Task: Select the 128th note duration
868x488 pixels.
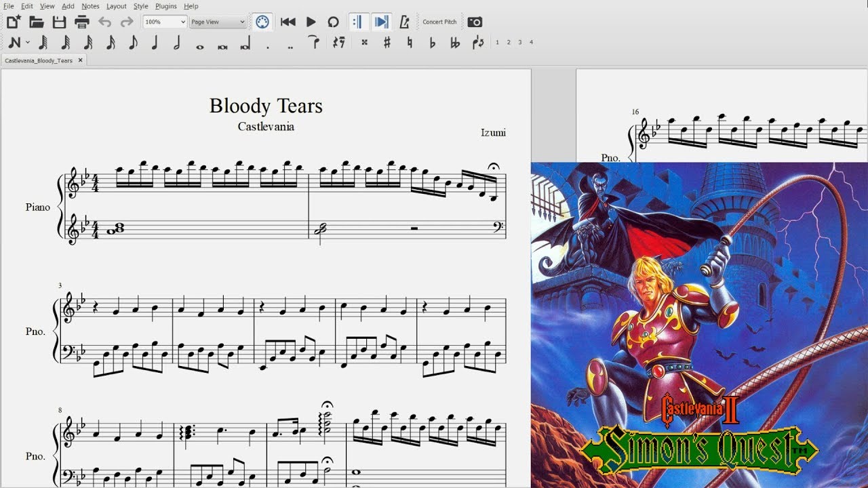Action: click(x=43, y=43)
